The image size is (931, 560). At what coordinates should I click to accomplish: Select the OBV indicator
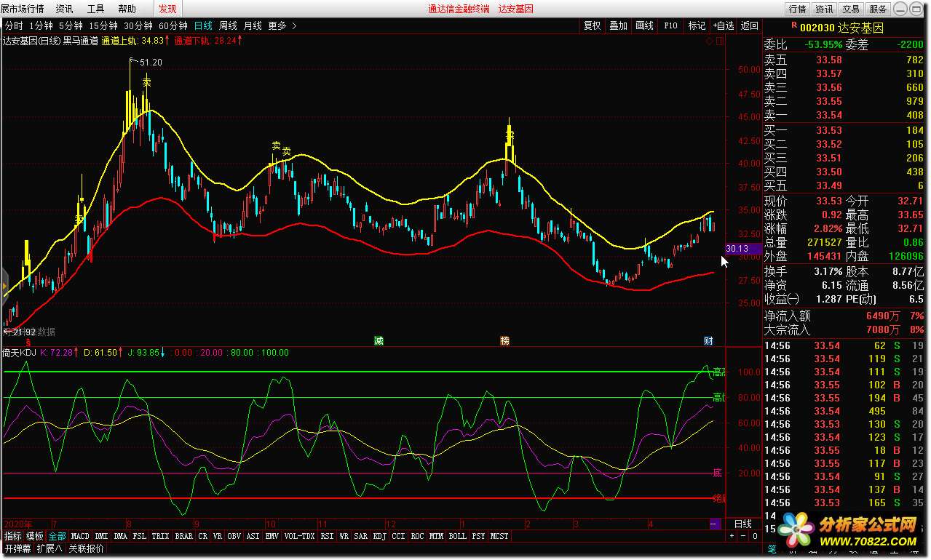click(234, 536)
